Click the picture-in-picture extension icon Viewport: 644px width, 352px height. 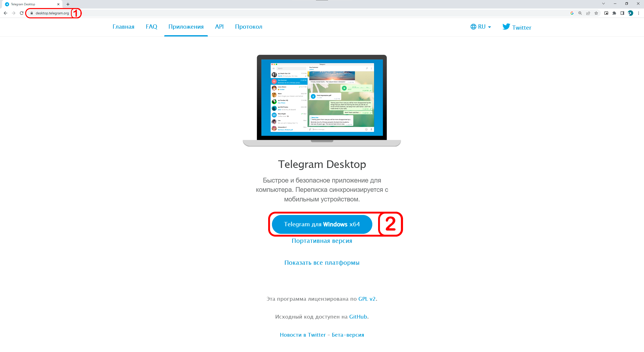tap(606, 13)
